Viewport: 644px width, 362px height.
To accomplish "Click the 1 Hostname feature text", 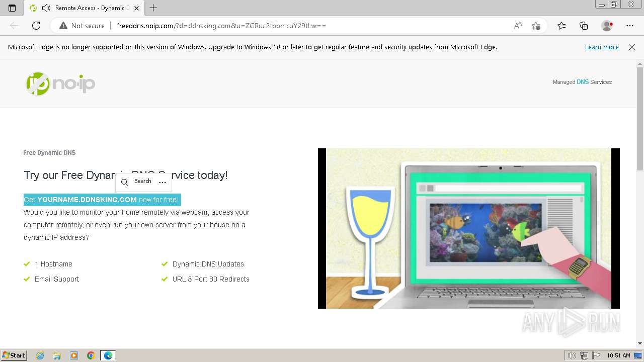I will (x=53, y=264).
